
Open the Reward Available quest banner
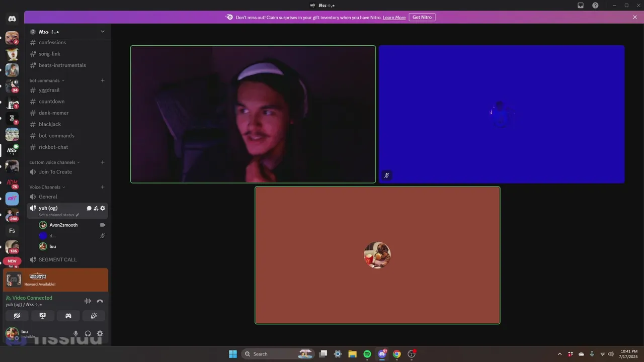pyautogui.click(x=55, y=280)
